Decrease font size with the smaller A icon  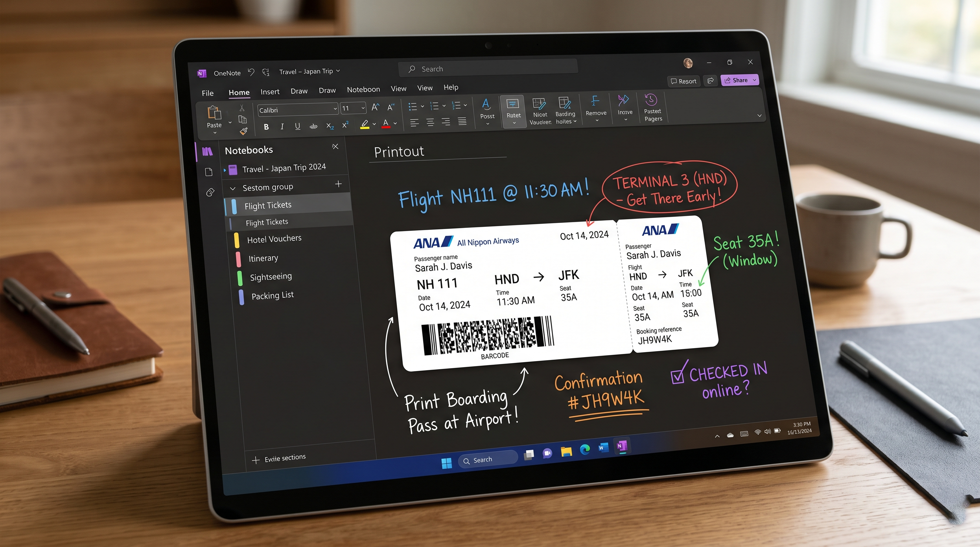pos(391,107)
